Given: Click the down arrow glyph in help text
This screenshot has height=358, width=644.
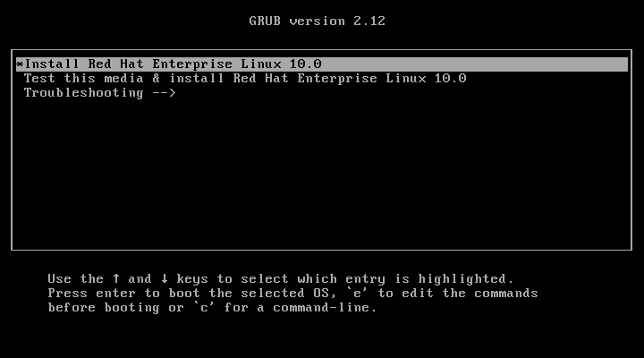Looking at the screenshot, I should (x=165, y=278).
